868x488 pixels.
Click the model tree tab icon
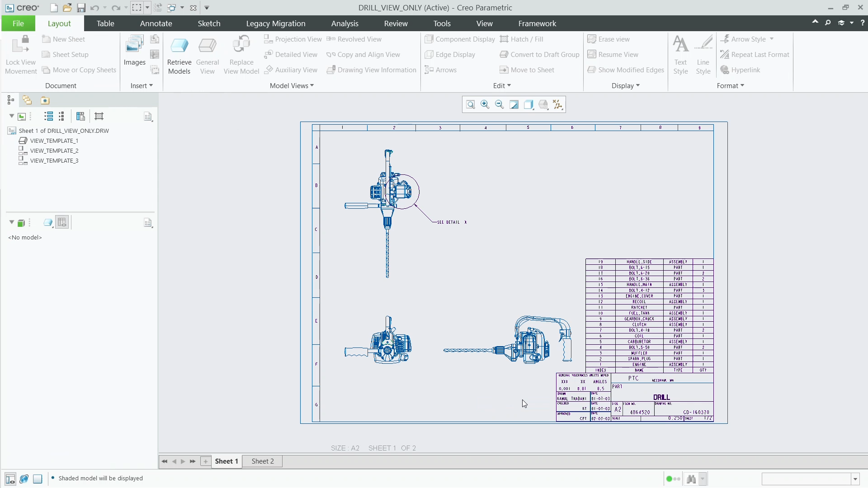[x=11, y=100]
